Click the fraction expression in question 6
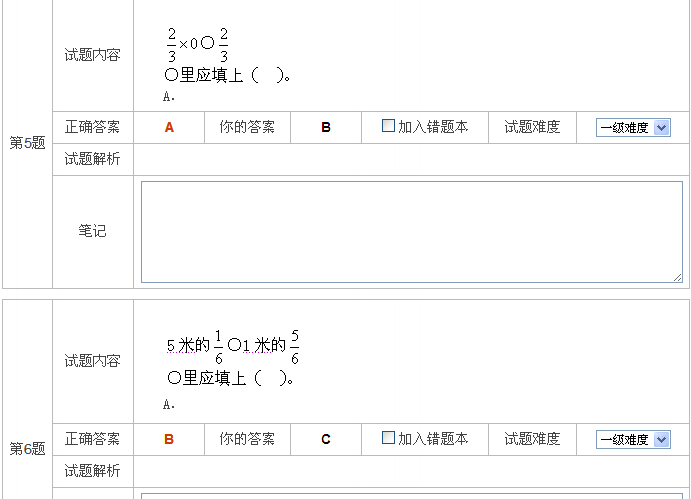 (x=233, y=347)
